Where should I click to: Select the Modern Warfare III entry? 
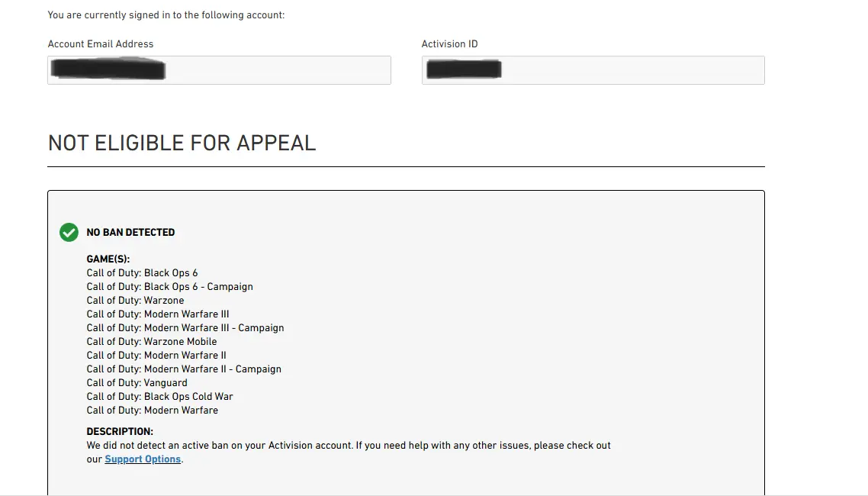click(158, 314)
